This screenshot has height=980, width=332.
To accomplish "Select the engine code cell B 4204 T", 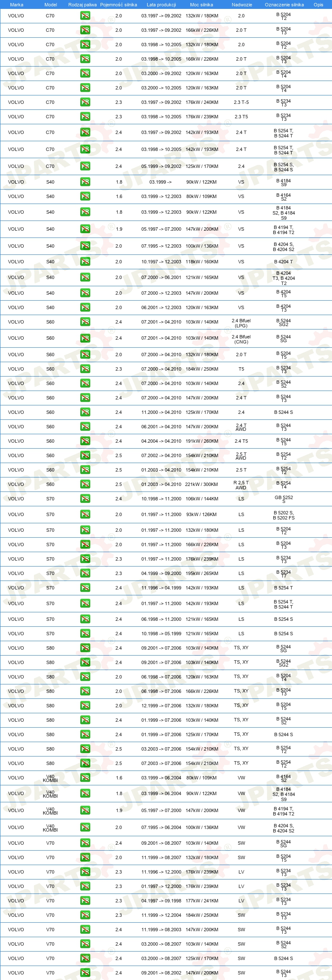I will click(284, 262).
